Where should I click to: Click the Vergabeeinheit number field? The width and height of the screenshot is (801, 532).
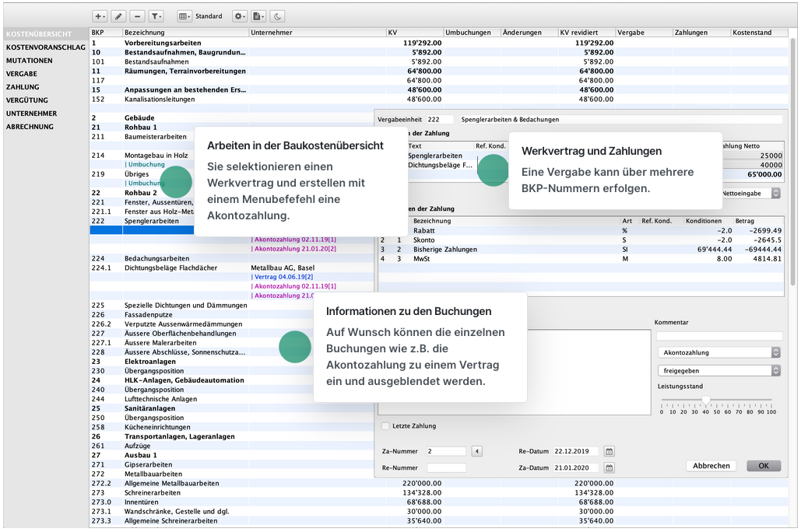point(440,120)
